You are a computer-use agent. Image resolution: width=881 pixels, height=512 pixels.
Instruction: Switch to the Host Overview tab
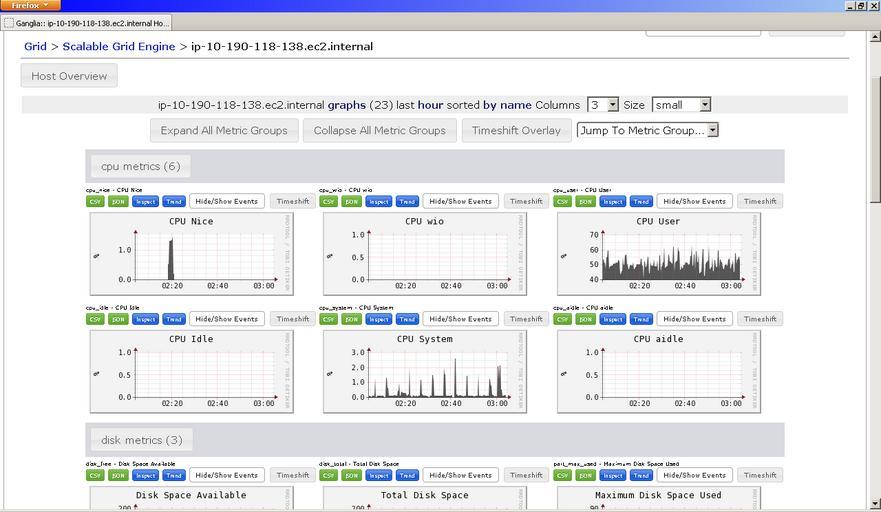coord(69,76)
